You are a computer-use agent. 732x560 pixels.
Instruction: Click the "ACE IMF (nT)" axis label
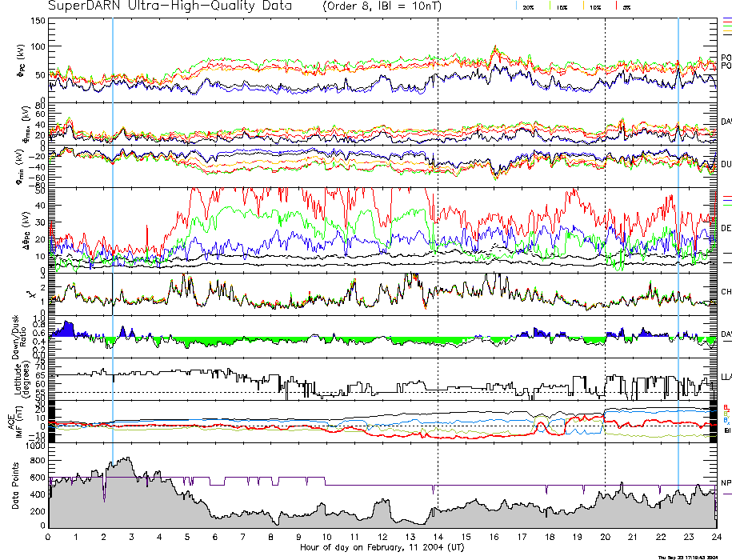click(x=14, y=420)
